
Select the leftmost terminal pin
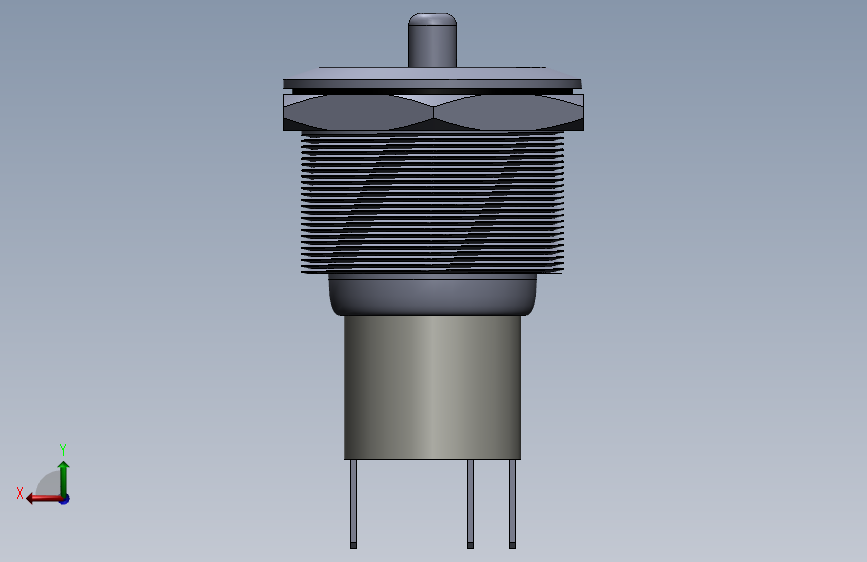click(353, 504)
